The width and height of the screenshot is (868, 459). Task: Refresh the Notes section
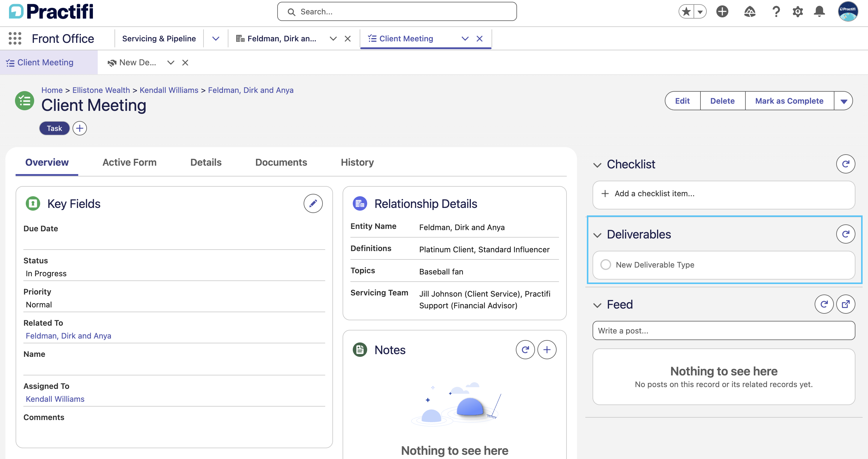(525, 350)
